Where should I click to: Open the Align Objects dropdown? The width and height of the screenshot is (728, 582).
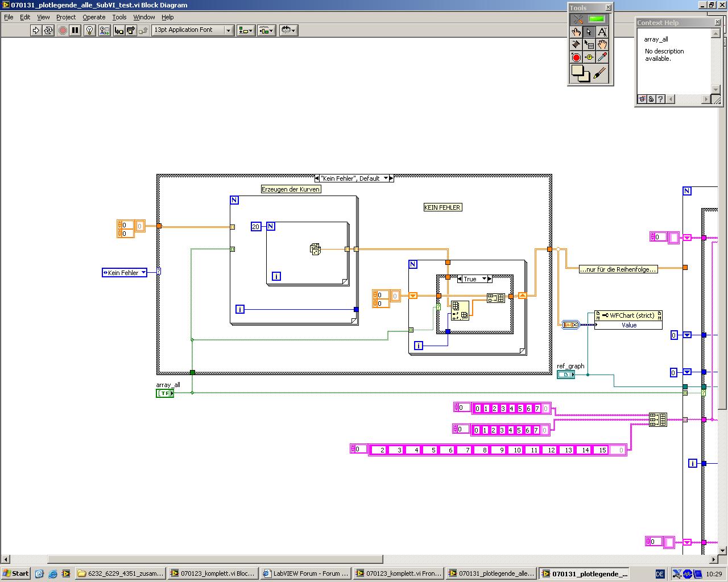coord(246,30)
